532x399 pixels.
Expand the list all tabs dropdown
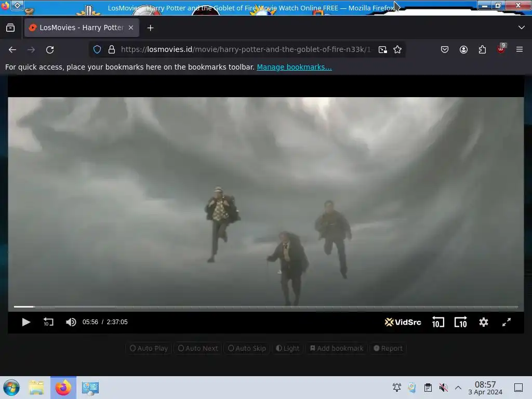point(522,28)
